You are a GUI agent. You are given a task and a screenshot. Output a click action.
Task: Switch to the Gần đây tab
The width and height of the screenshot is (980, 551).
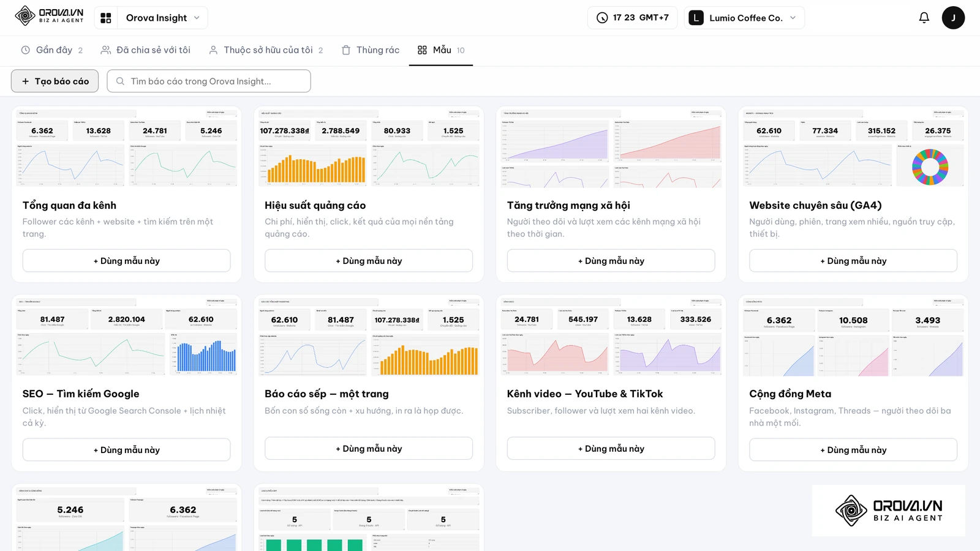[52, 50]
